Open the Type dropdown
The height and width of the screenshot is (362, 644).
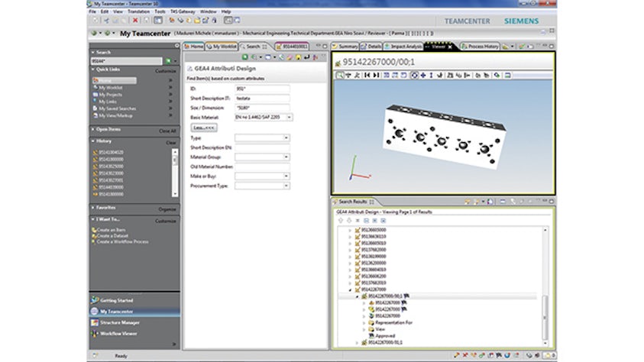(286, 138)
